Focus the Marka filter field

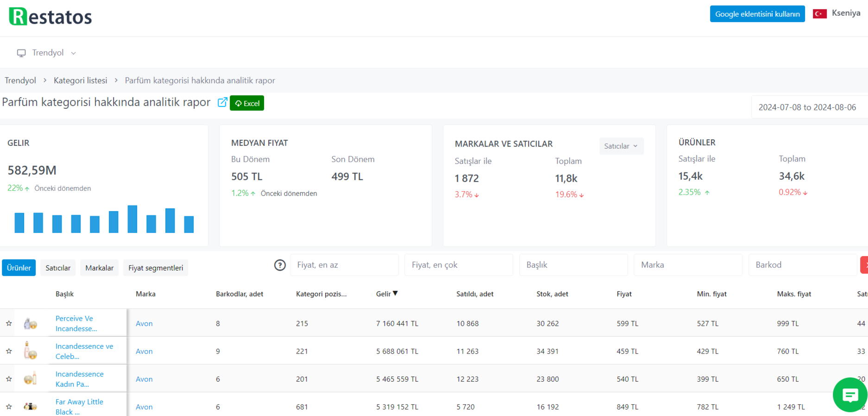[688, 265]
